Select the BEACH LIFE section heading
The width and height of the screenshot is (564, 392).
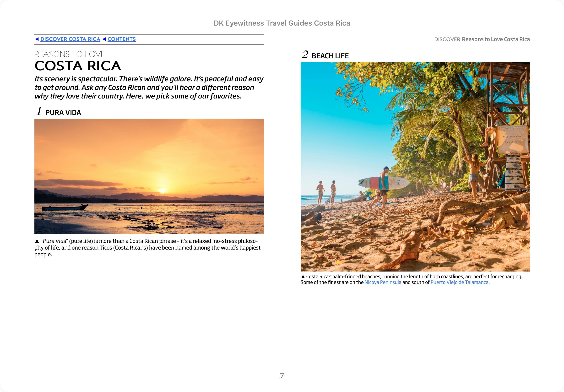(x=330, y=56)
